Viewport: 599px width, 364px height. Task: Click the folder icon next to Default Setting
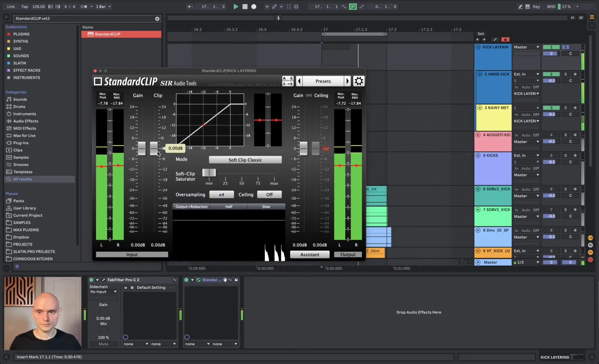[126, 287]
